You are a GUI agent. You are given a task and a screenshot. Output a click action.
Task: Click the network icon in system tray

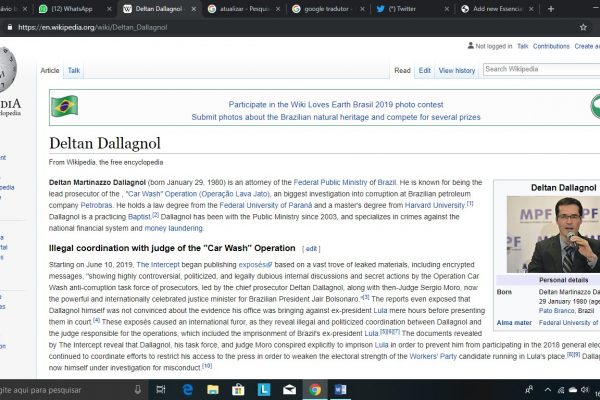(561, 390)
